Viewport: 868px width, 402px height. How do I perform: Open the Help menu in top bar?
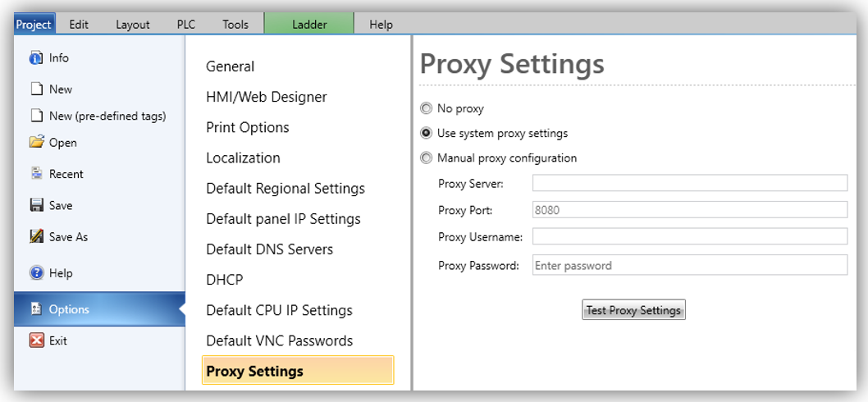point(381,25)
